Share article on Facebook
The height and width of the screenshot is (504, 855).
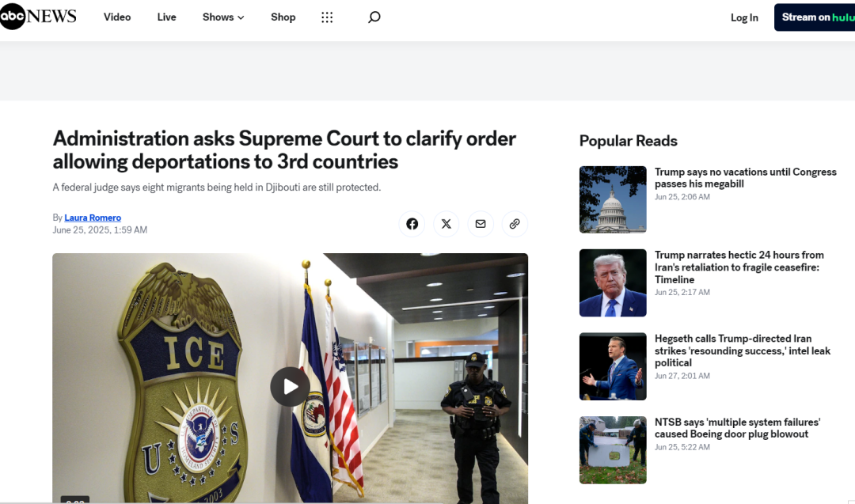pos(412,224)
